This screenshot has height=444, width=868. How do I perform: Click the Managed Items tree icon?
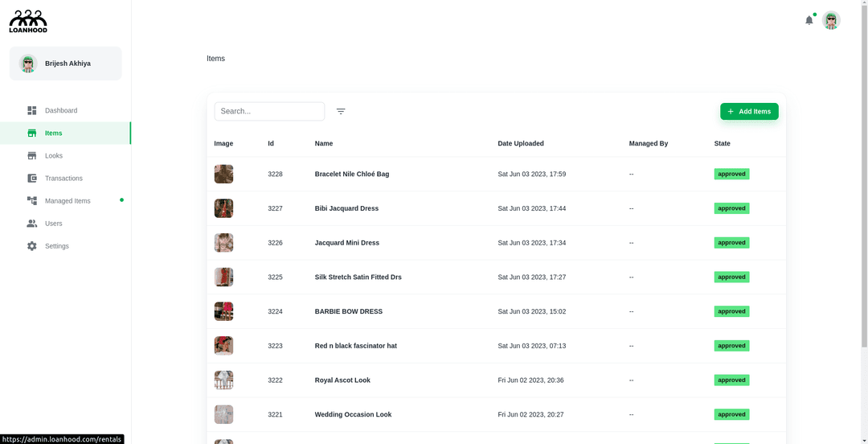[32, 200]
